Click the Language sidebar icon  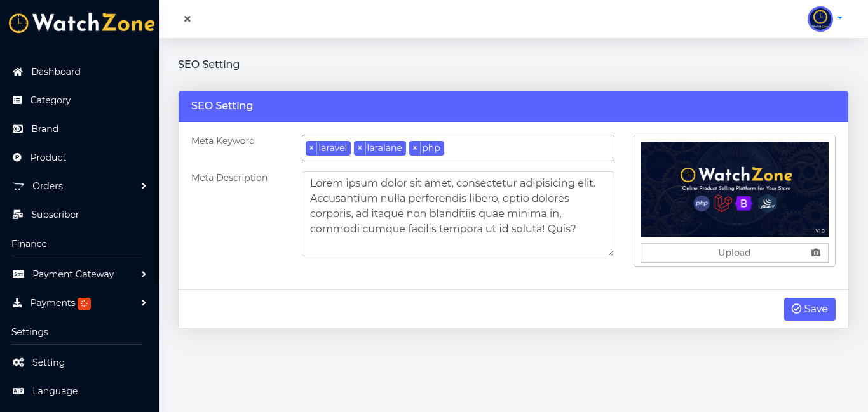(x=18, y=391)
